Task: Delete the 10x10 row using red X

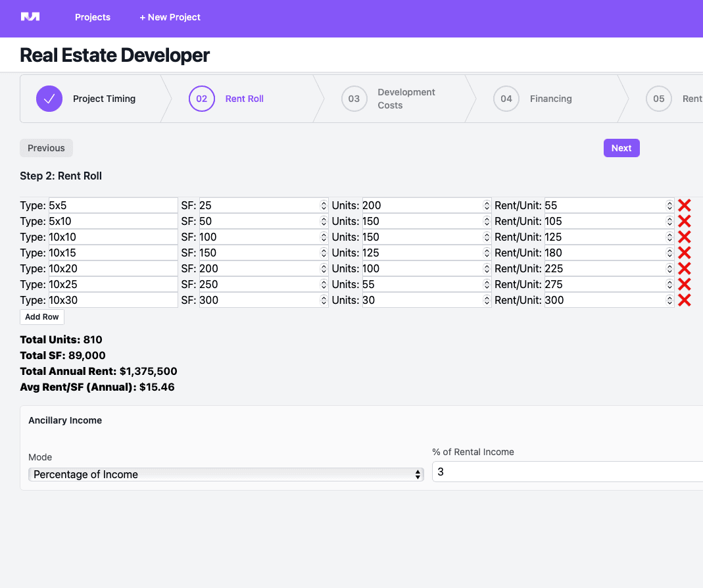Action: click(684, 237)
